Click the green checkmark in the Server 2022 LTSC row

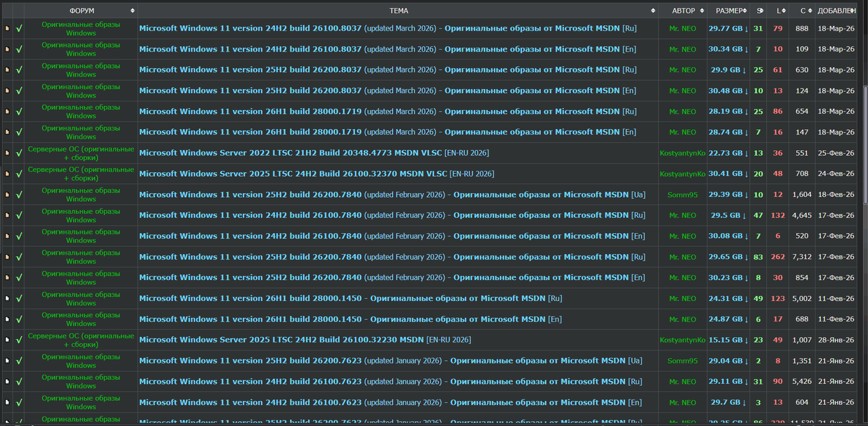19,154
